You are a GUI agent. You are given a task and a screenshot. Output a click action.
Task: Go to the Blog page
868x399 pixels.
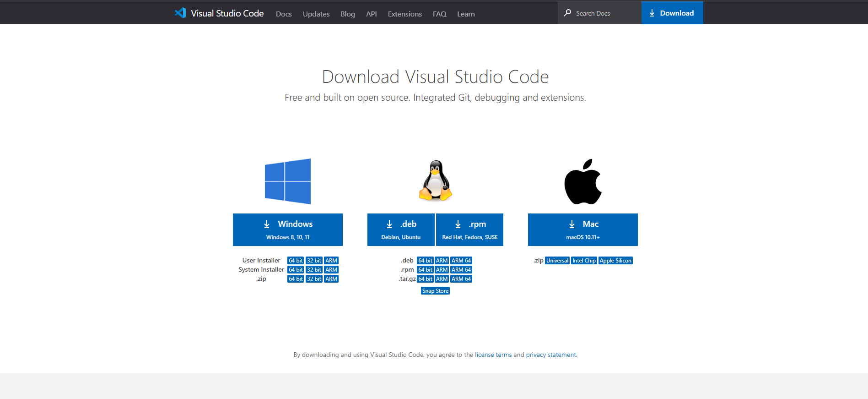click(x=348, y=14)
